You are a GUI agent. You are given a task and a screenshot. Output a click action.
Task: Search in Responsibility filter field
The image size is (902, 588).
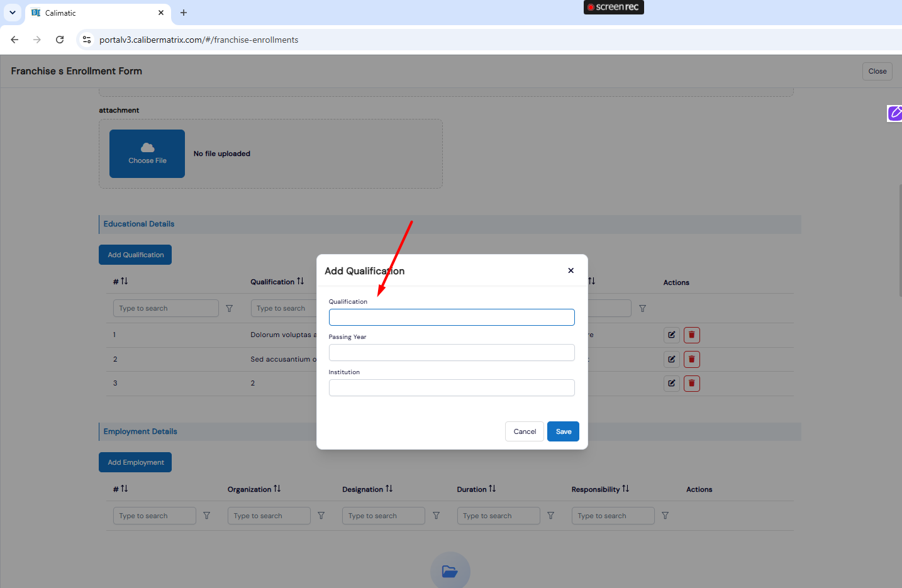(x=613, y=516)
